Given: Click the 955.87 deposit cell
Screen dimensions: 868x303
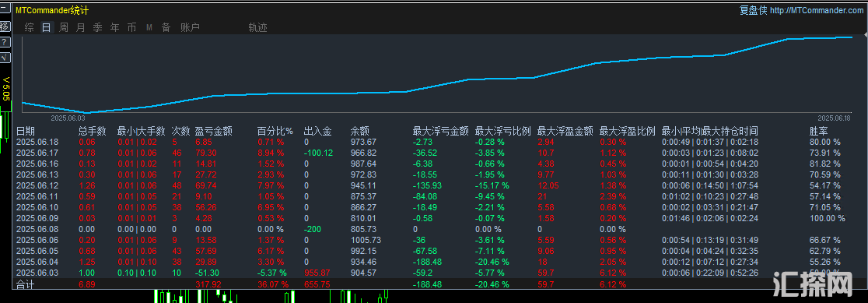Looking at the screenshot, I should tap(316, 273).
